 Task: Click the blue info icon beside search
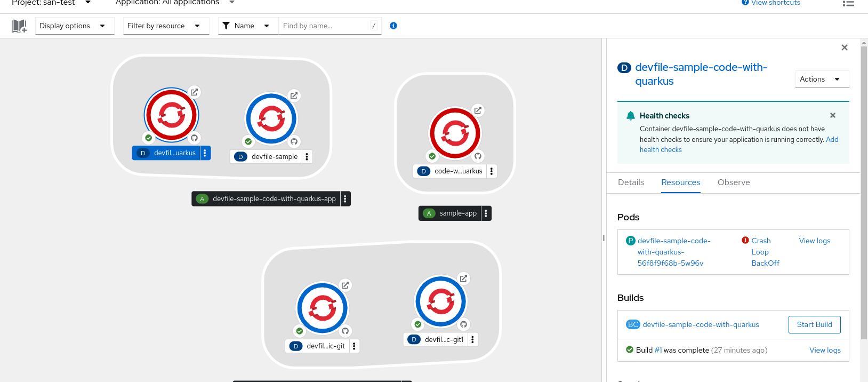coord(393,26)
